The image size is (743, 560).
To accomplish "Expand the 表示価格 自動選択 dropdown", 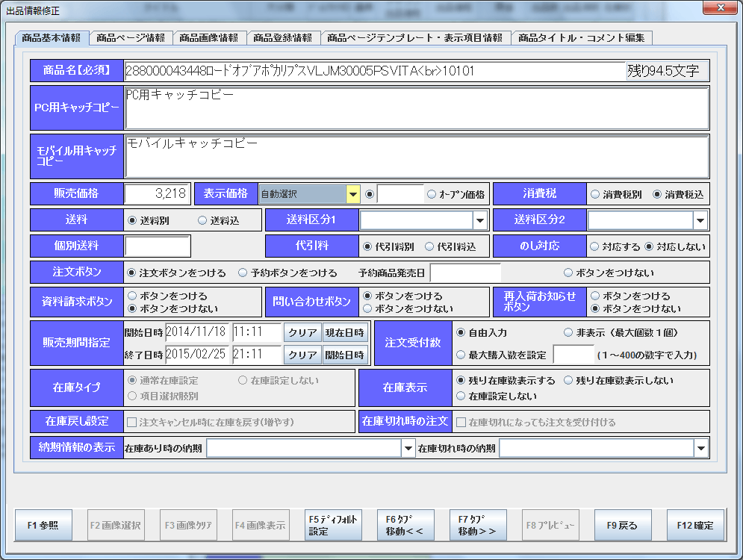I will pos(352,194).
